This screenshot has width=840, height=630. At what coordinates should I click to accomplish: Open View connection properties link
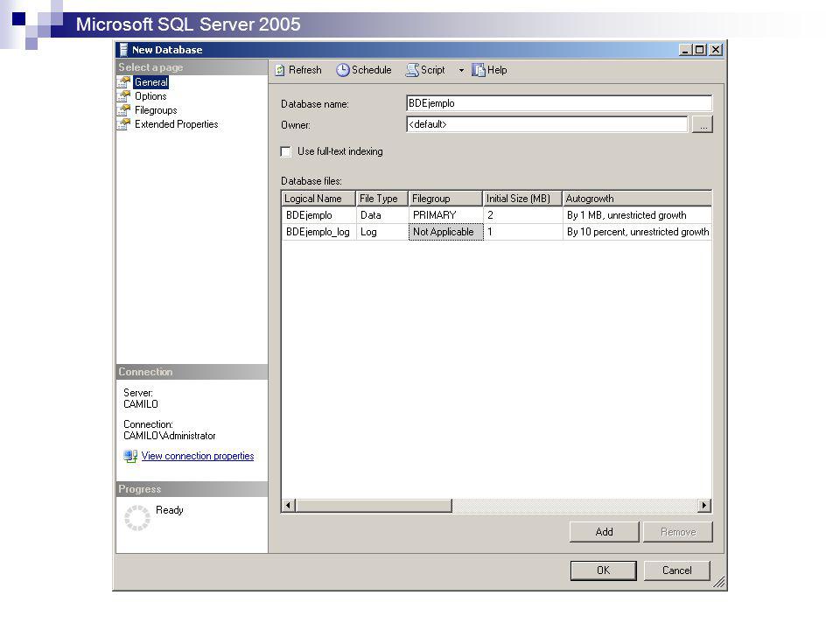[198, 456]
